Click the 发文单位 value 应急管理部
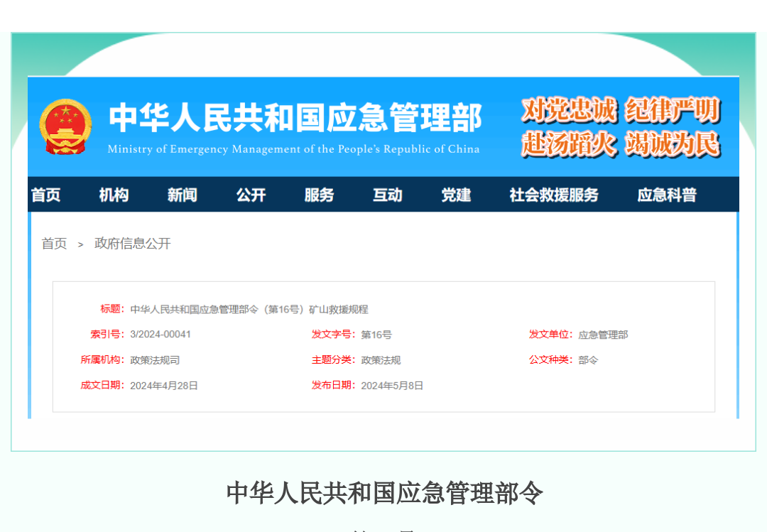Image resolution: width=767 pixels, height=532 pixels. tap(603, 335)
